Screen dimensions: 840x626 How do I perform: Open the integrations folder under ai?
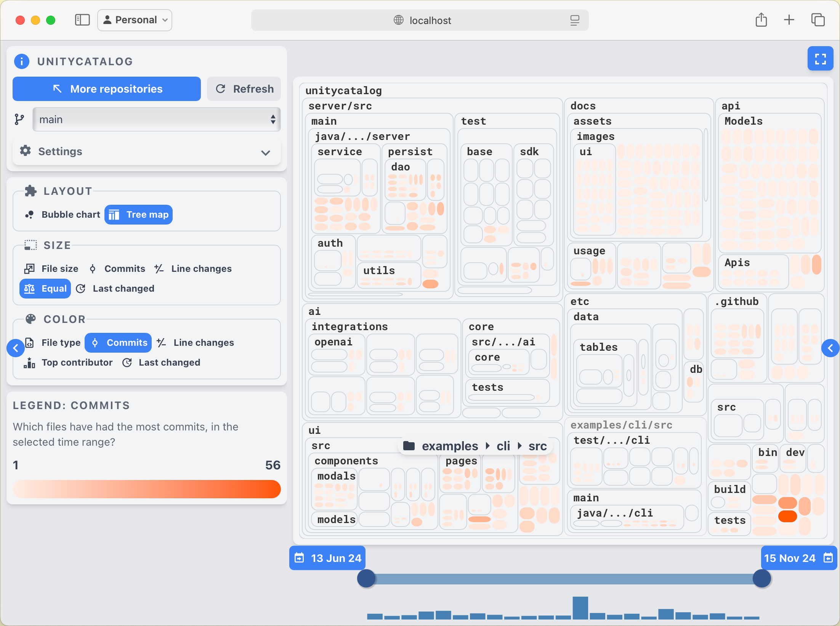349,327
